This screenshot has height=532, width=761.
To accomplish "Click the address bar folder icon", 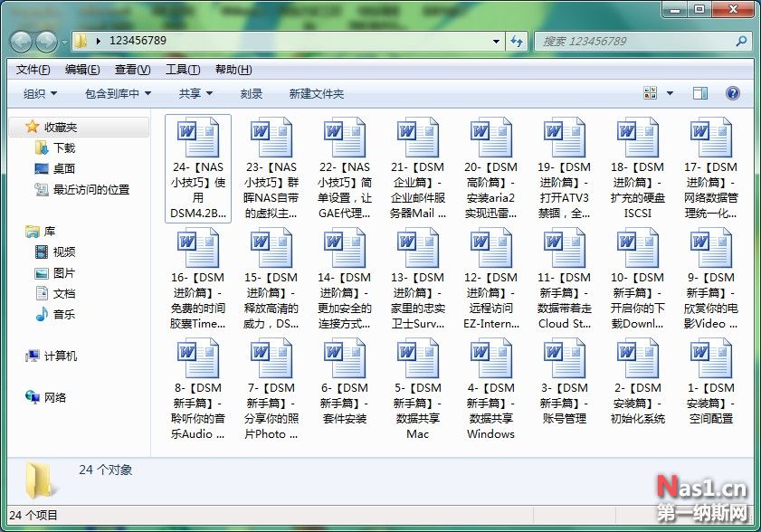I will click(x=81, y=41).
